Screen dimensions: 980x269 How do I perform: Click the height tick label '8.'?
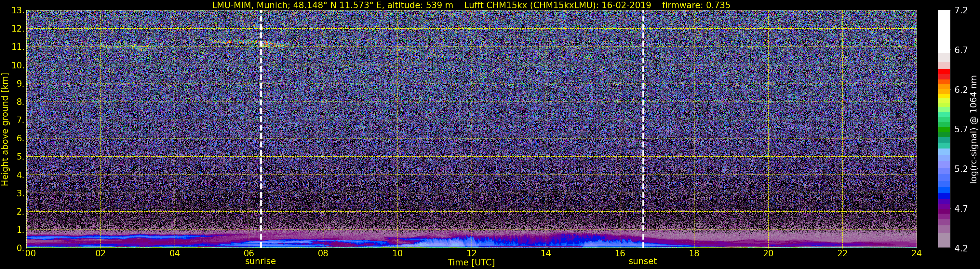pyautogui.click(x=20, y=102)
